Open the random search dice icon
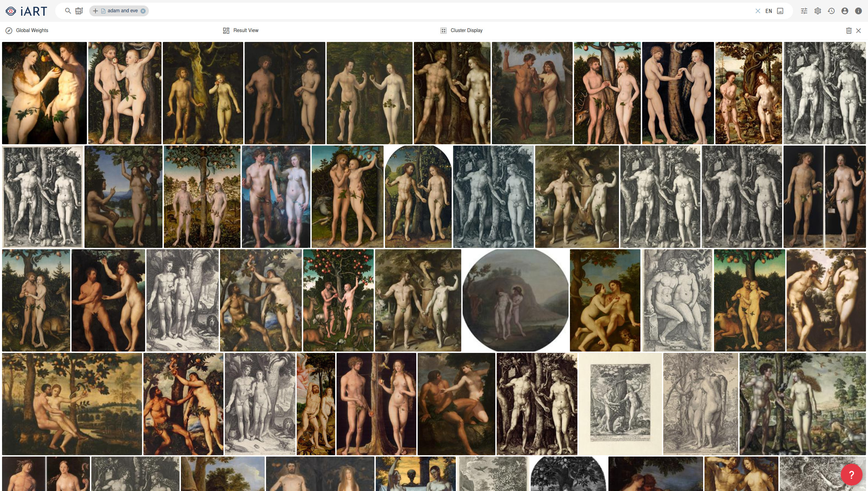Image resolution: width=868 pixels, height=491 pixels. 79,11
